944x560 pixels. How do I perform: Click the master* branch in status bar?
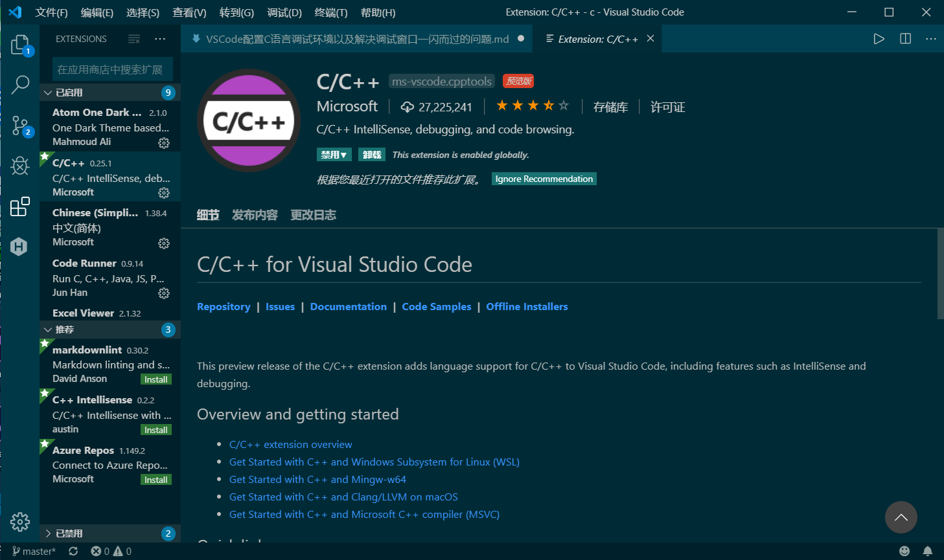pos(34,551)
